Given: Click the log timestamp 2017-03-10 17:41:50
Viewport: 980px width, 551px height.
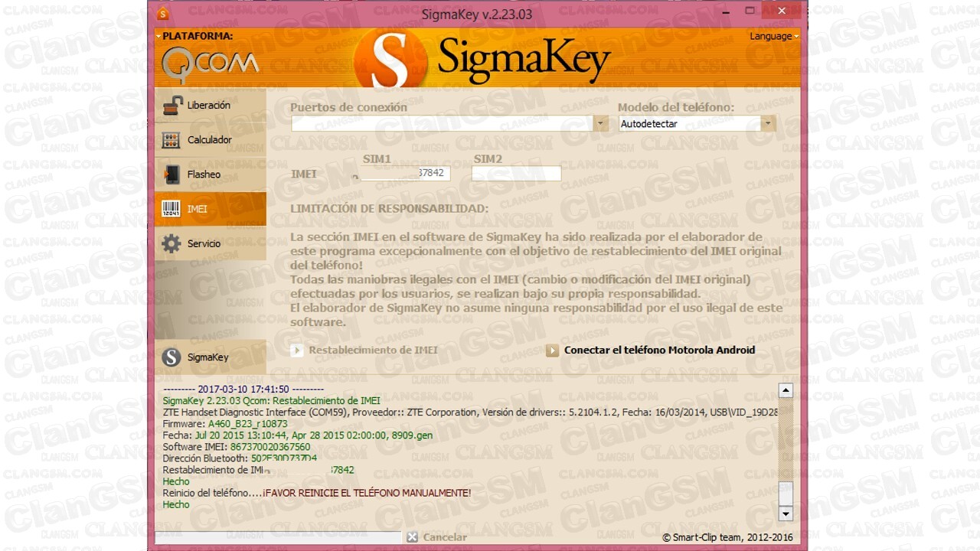Looking at the screenshot, I should pos(243,390).
